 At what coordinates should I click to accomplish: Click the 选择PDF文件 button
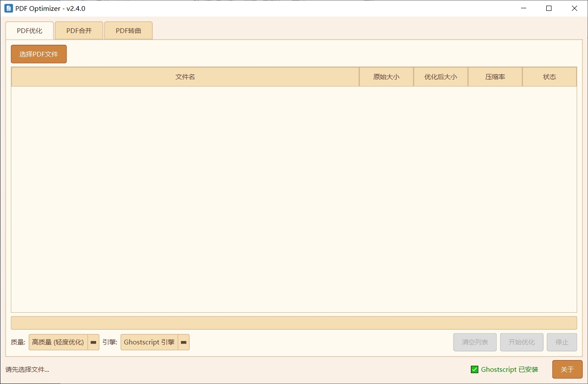[x=39, y=54]
